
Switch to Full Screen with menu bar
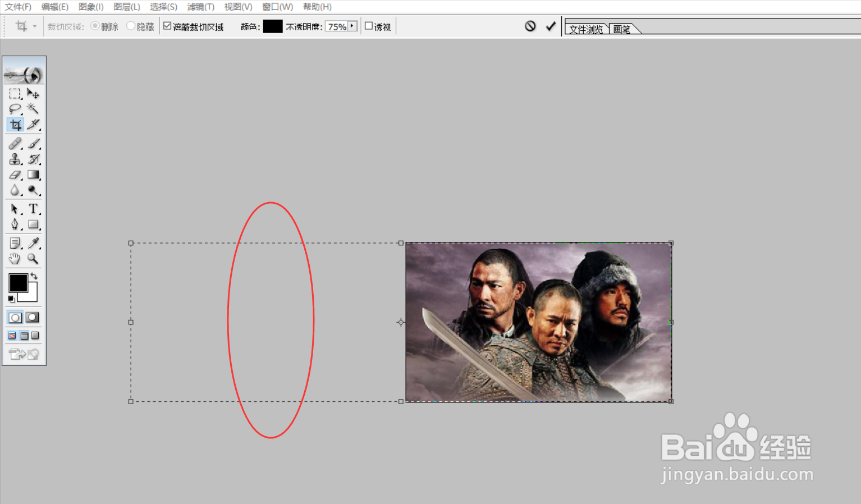point(24,336)
